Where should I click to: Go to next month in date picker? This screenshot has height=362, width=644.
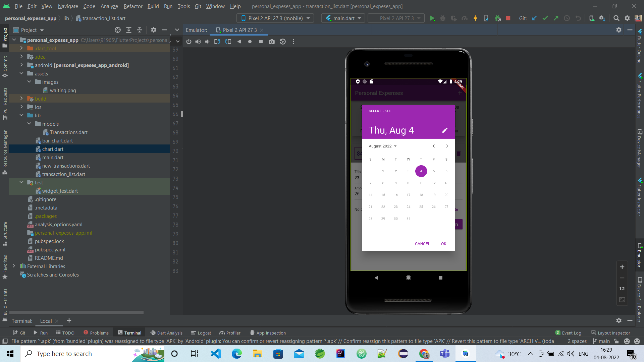447,146
